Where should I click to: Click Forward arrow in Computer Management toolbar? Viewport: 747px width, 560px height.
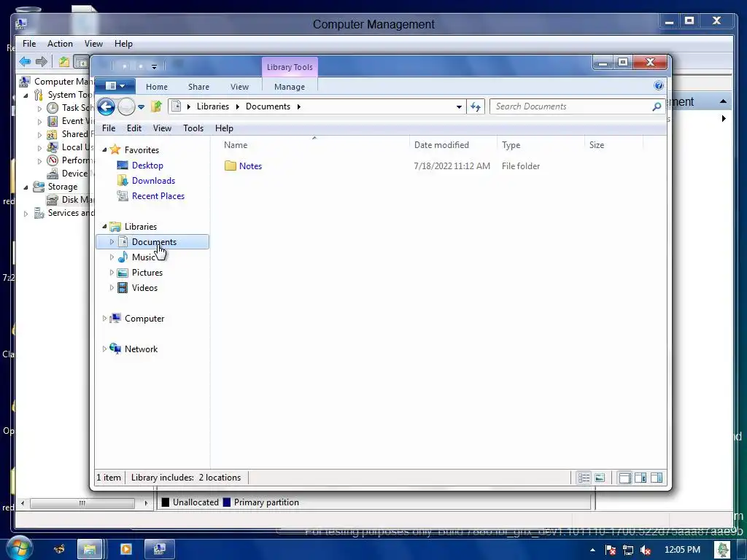click(42, 61)
